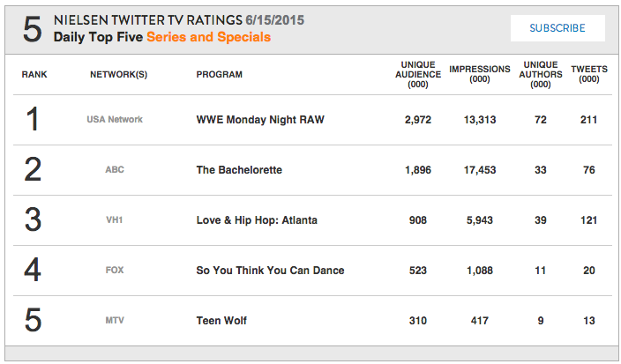Select the NETWORK(S) column header
Viewport: 621px width, 364px height.
pyautogui.click(x=118, y=74)
